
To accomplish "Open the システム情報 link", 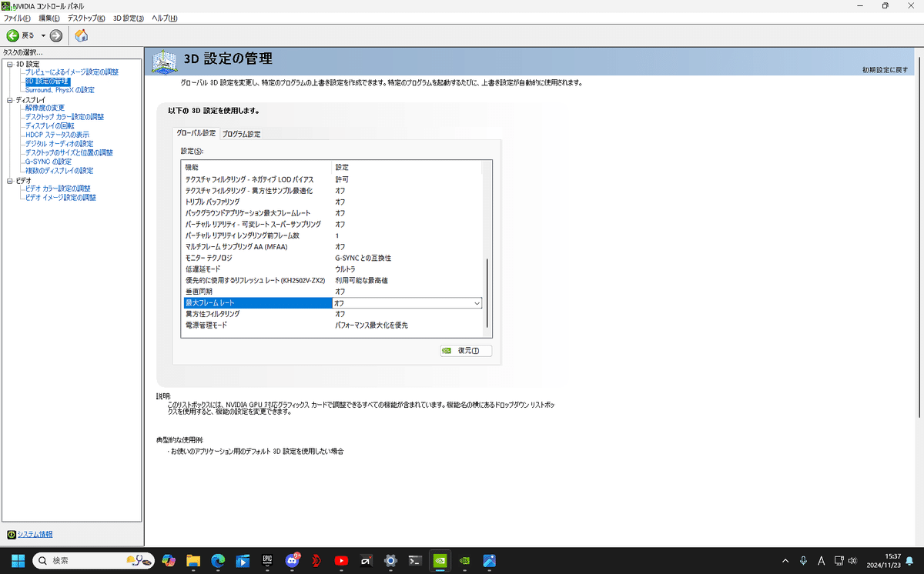I will 35,535.
